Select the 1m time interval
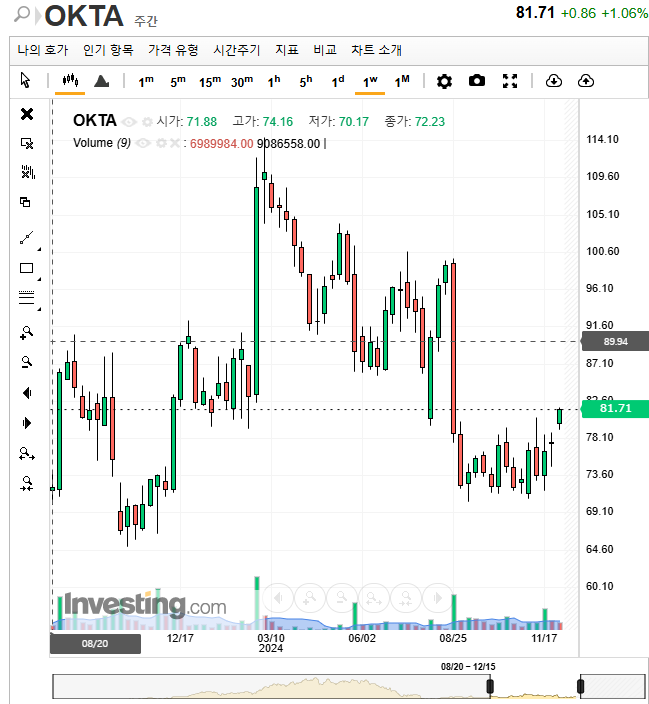The width and height of the screenshot is (649, 704). click(146, 82)
